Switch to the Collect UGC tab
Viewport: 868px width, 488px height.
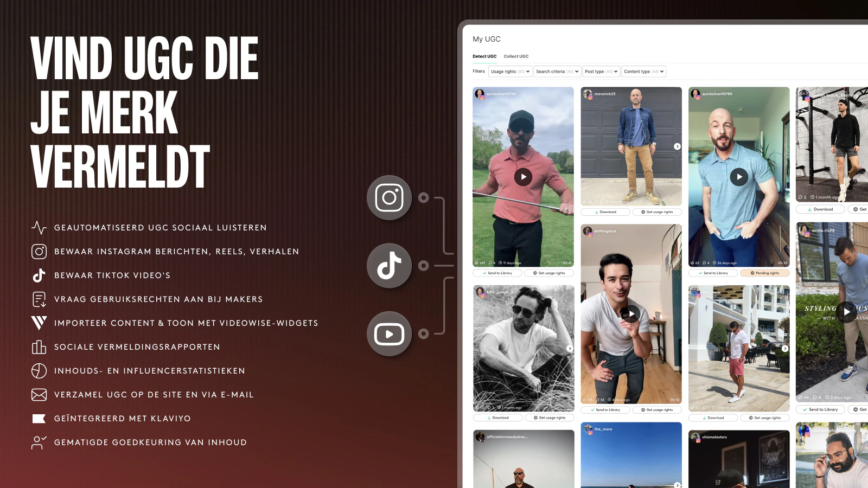pyautogui.click(x=516, y=56)
